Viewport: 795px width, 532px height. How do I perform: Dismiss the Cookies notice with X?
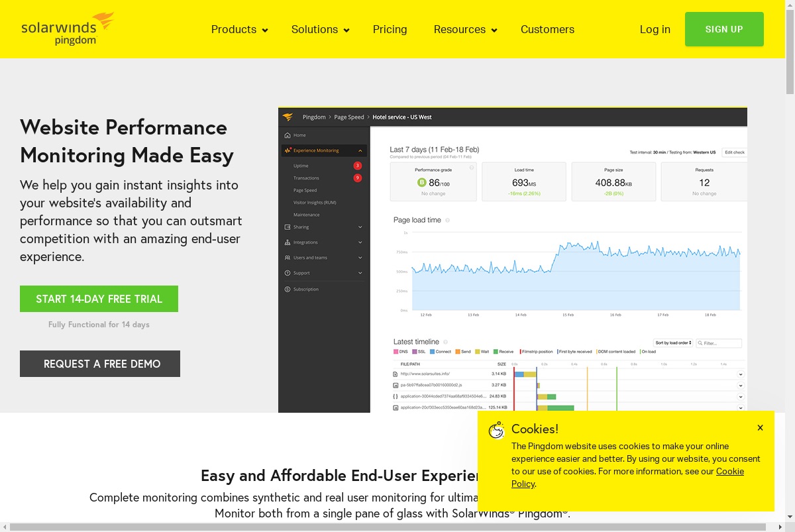point(760,428)
